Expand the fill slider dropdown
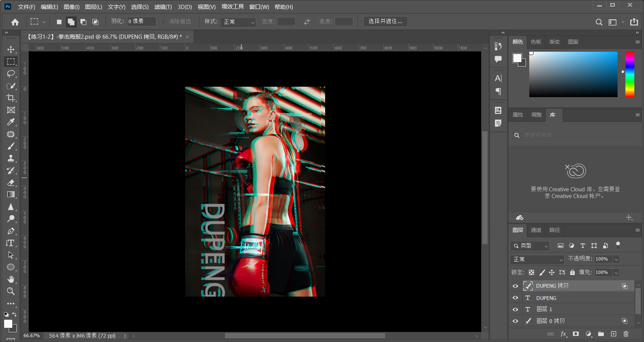This screenshot has height=342, width=644. [616, 272]
